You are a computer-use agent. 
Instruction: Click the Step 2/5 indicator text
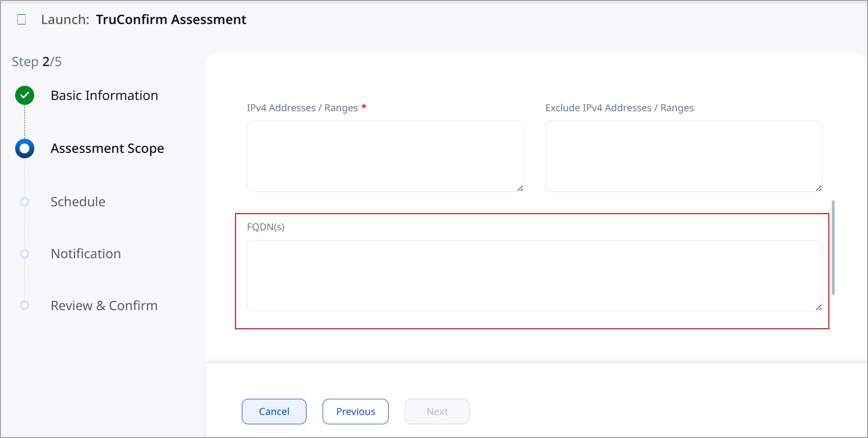tap(37, 62)
